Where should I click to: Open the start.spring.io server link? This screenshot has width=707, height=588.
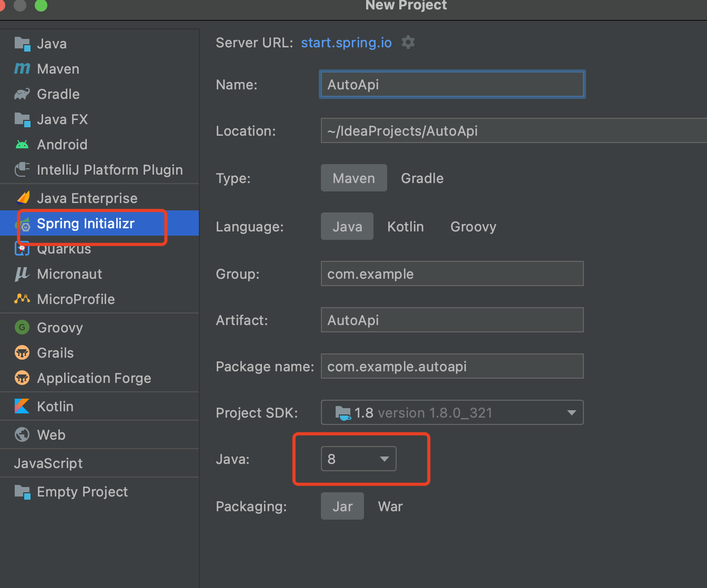point(346,43)
